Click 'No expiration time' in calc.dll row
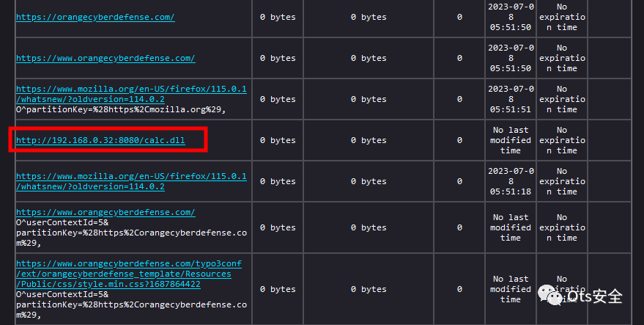644x325 pixels. tap(561, 140)
